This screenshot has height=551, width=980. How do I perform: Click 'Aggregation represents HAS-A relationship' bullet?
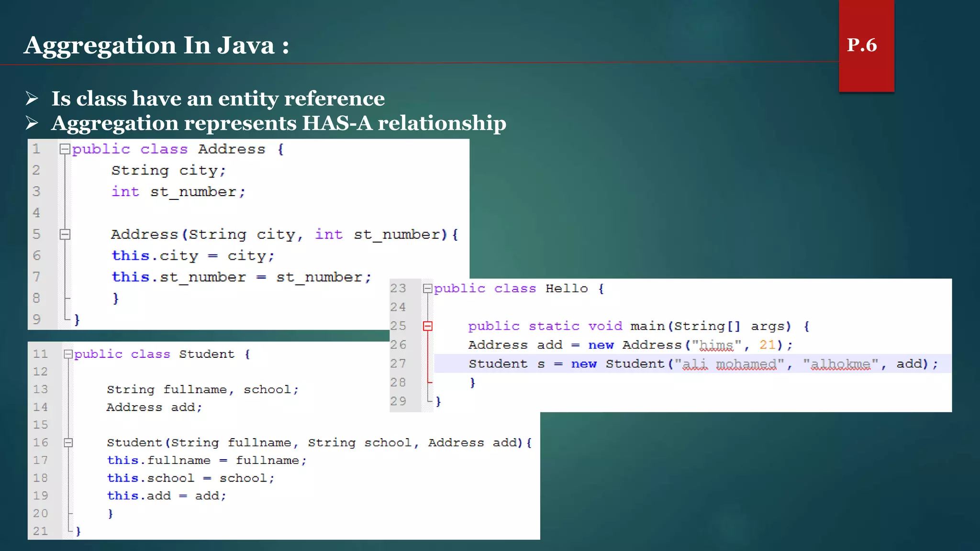tap(279, 123)
